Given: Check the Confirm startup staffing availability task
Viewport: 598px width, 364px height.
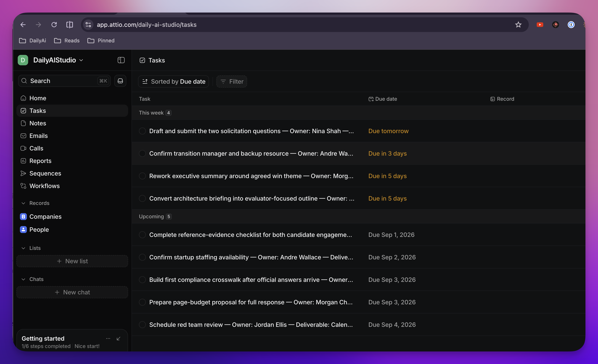Looking at the screenshot, I should [142, 257].
